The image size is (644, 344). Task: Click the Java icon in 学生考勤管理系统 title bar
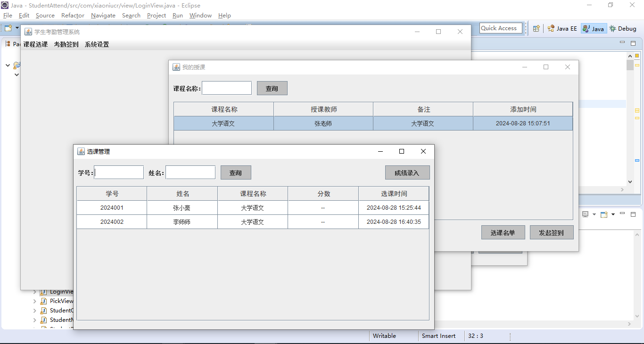click(28, 32)
